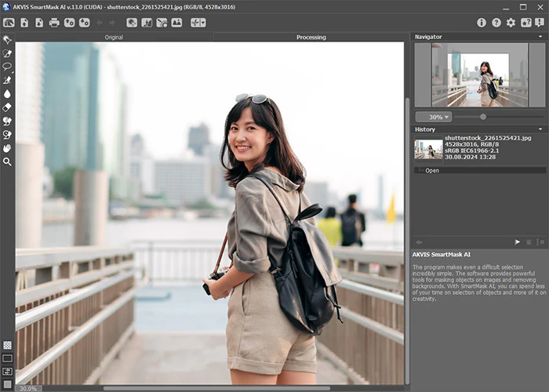Toggle the split-view background button

pyautogui.click(x=7, y=372)
